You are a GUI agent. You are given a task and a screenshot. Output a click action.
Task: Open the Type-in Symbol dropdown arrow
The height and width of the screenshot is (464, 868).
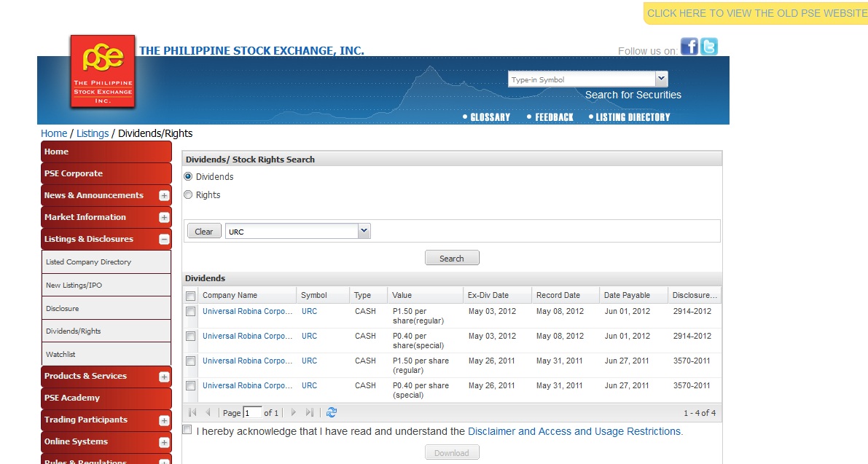pos(662,79)
